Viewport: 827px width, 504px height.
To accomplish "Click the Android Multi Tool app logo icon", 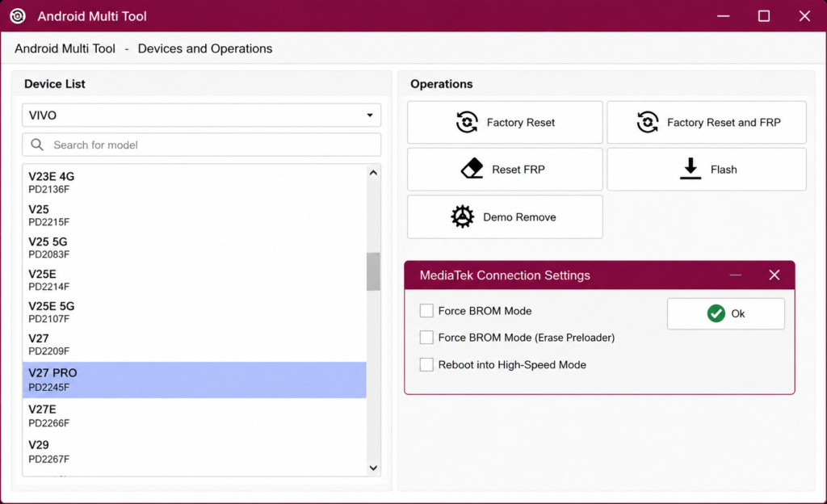I will (18, 16).
